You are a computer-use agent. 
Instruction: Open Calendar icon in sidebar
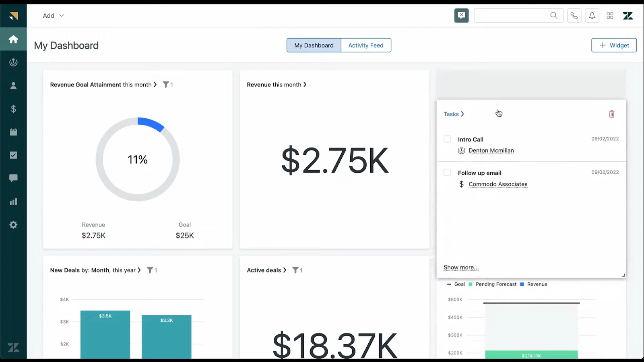point(13,132)
